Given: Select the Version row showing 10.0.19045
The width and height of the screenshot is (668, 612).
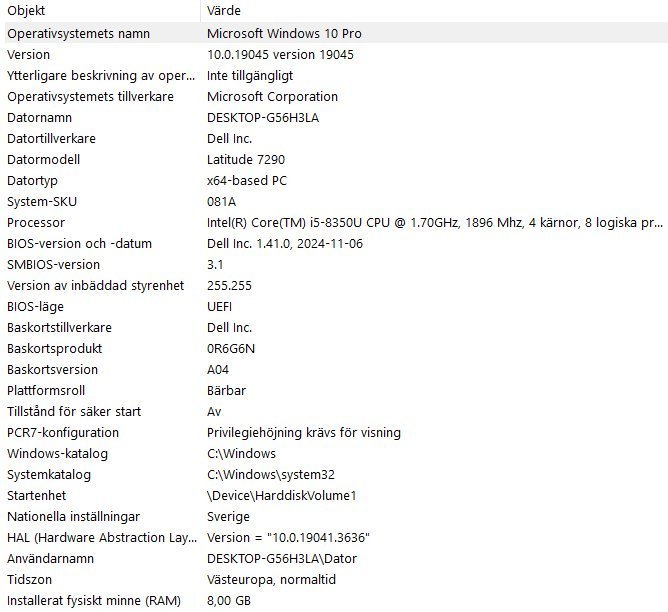Looking at the screenshot, I should point(28,54).
